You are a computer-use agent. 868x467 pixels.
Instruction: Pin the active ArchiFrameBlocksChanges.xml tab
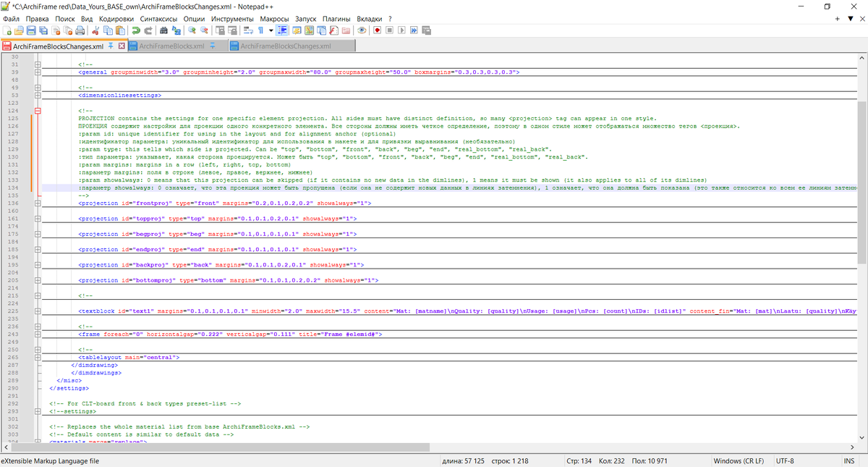click(x=111, y=46)
